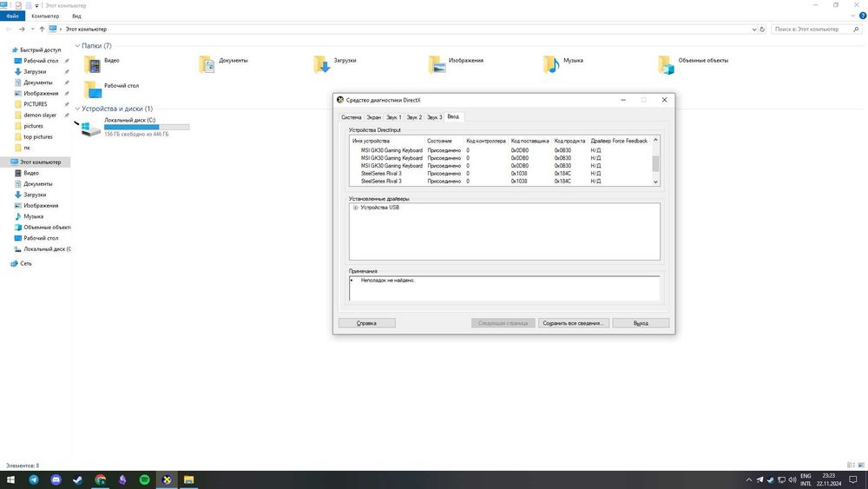Screen dimensions: 868x489
Task: Click the Этот компьютер address bar path
Action: (86, 29)
